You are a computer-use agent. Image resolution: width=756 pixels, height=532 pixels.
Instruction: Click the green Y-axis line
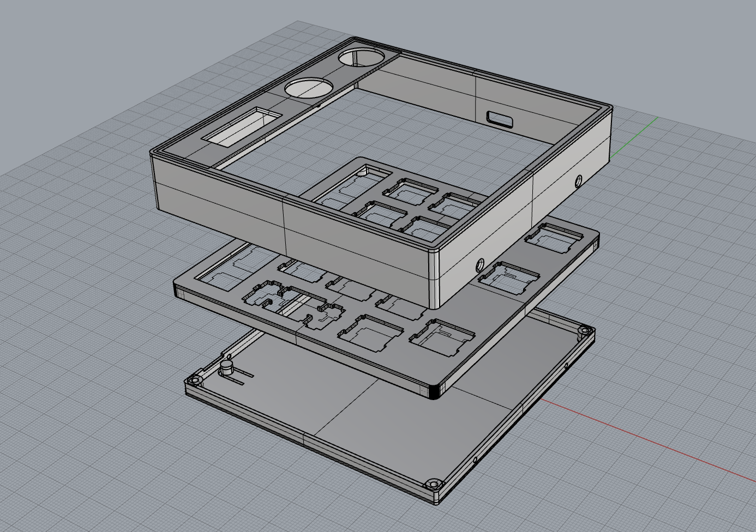634,136
